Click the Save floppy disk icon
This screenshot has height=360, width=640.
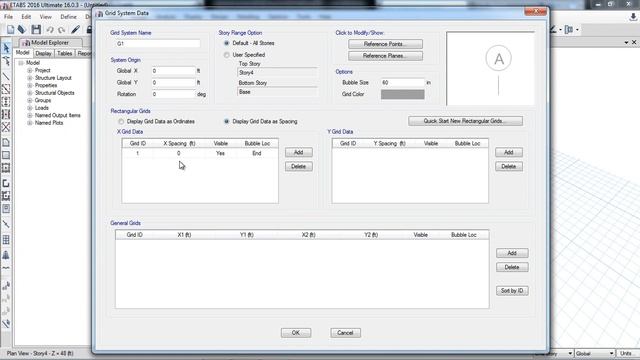tap(36, 29)
